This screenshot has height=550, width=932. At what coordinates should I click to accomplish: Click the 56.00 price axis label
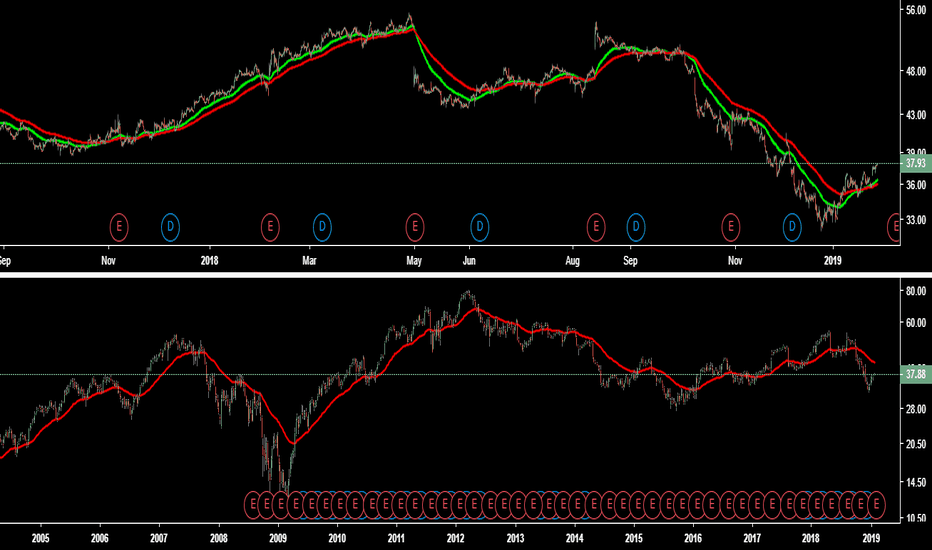(x=916, y=10)
